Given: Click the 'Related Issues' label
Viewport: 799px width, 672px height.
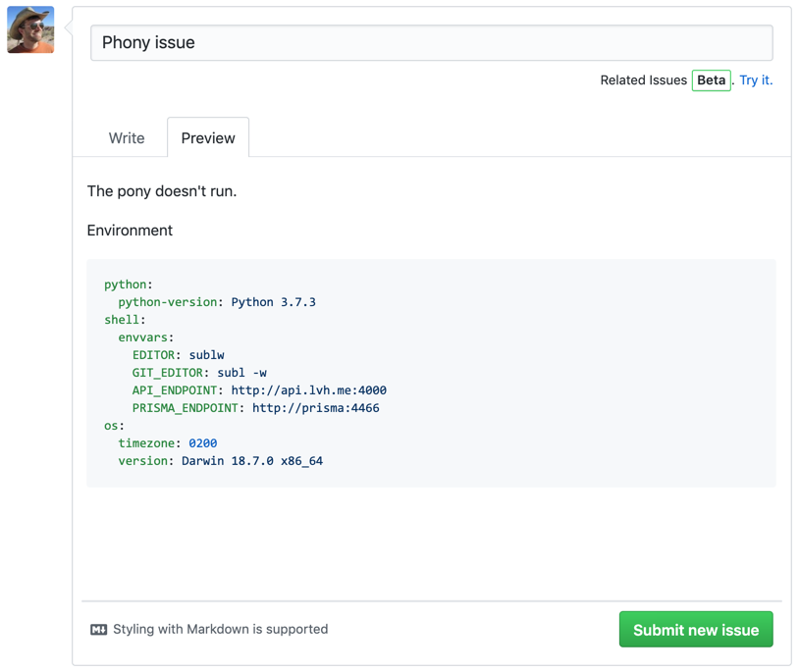Looking at the screenshot, I should (643, 80).
